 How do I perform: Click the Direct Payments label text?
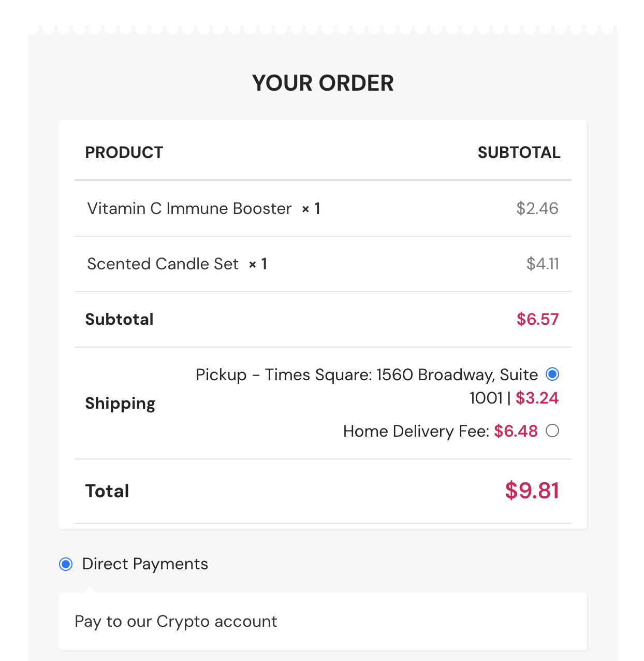[x=145, y=564]
